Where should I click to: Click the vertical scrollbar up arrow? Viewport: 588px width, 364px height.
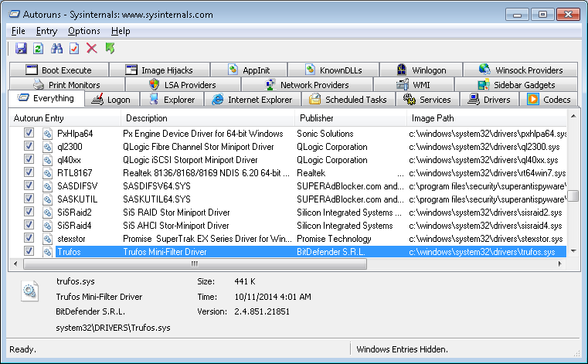tap(573, 117)
